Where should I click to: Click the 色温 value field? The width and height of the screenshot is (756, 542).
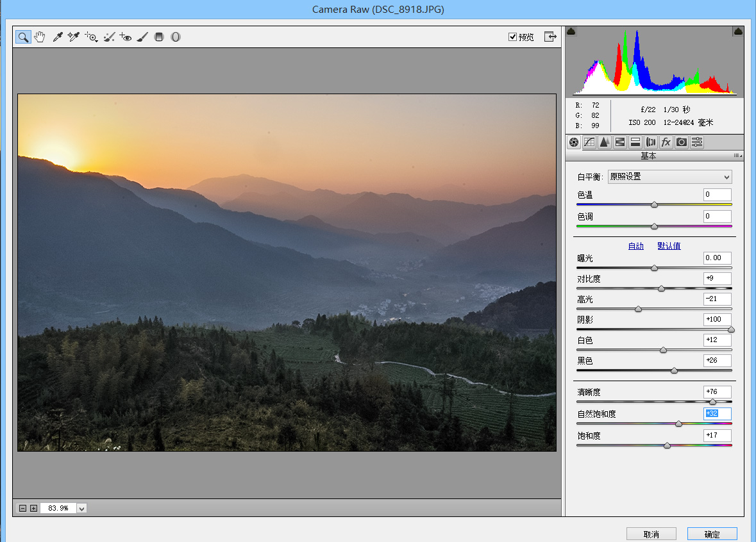pos(718,195)
